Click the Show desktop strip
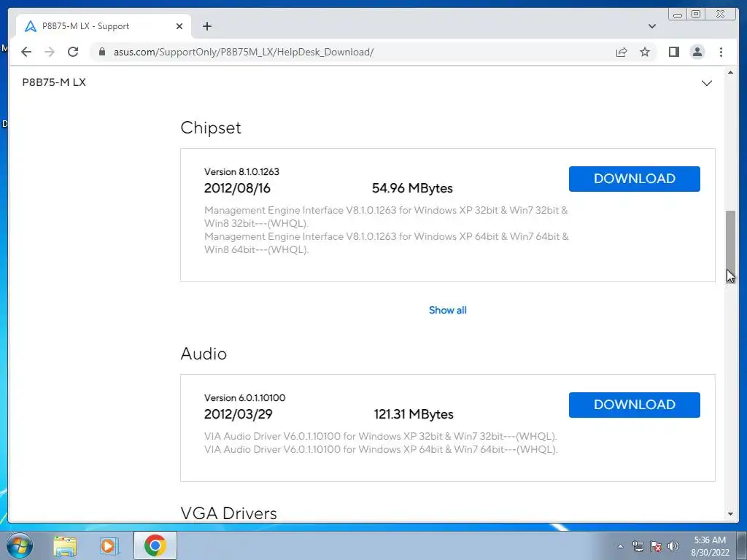 [x=742, y=545]
